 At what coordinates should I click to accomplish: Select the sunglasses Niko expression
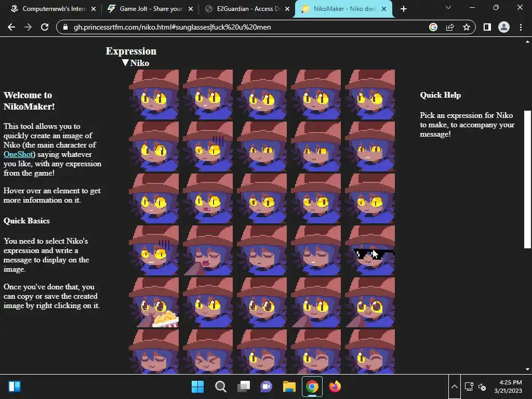coord(370,251)
